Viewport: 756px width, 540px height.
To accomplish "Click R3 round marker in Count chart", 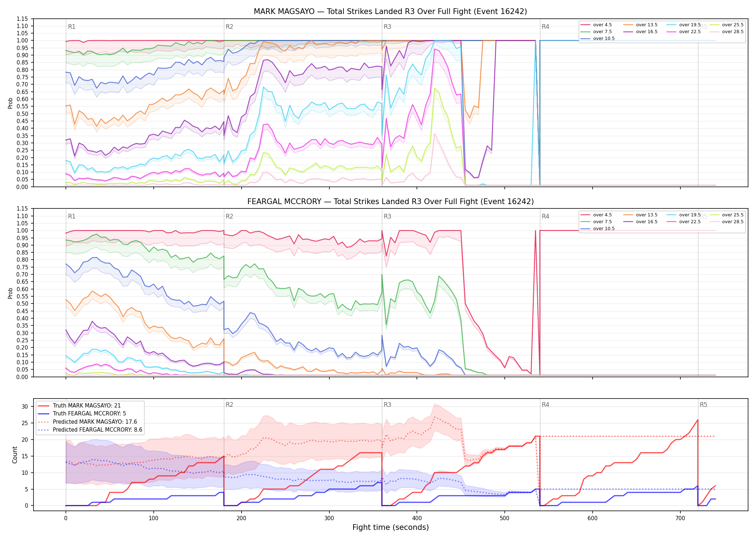I will pyautogui.click(x=387, y=405).
